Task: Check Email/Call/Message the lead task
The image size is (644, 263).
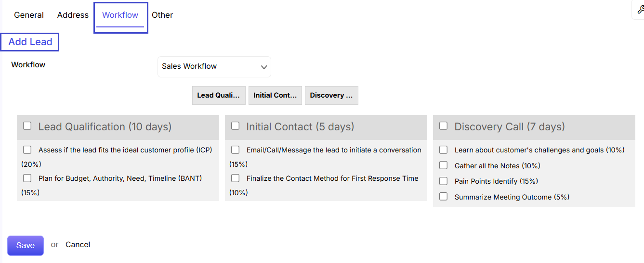Action: click(x=236, y=150)
